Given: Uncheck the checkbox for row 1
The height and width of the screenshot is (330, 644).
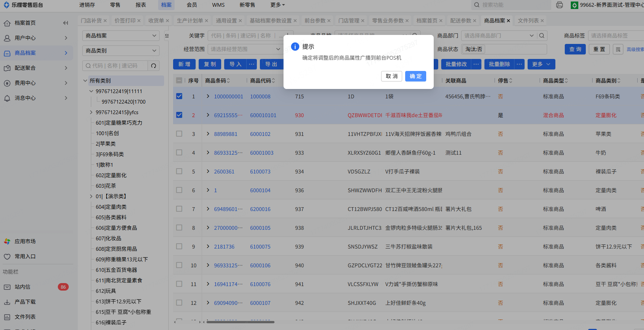Looking at the screenshot, I should [179, 96].
